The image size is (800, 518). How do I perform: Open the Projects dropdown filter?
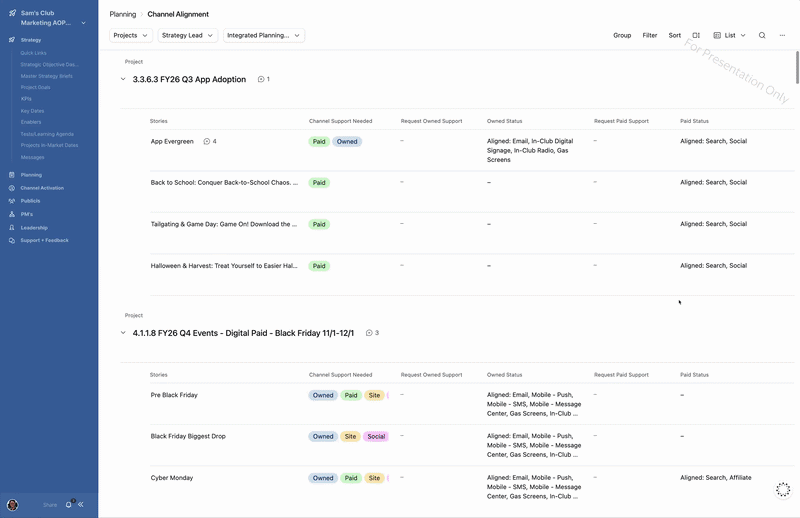point(130,35)
